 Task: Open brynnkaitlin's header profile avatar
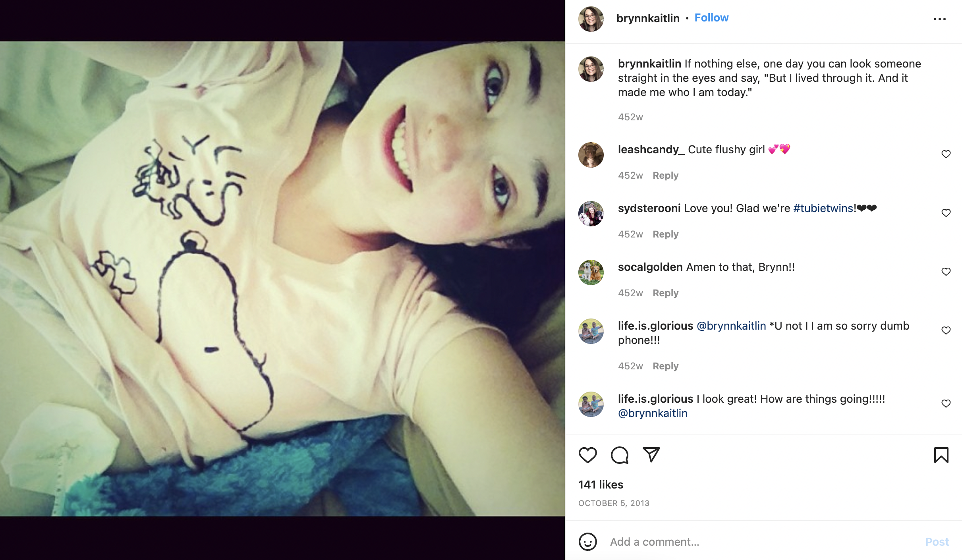pos(591,19)
